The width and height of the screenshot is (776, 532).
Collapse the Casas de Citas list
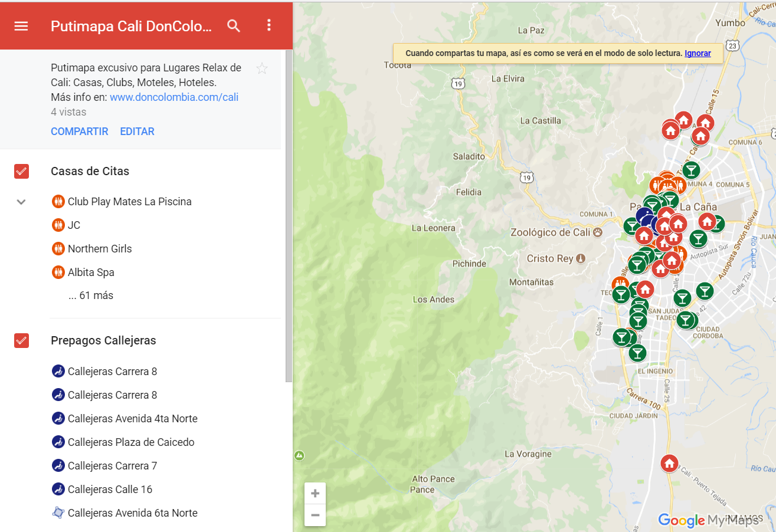[x=21, y=202]
